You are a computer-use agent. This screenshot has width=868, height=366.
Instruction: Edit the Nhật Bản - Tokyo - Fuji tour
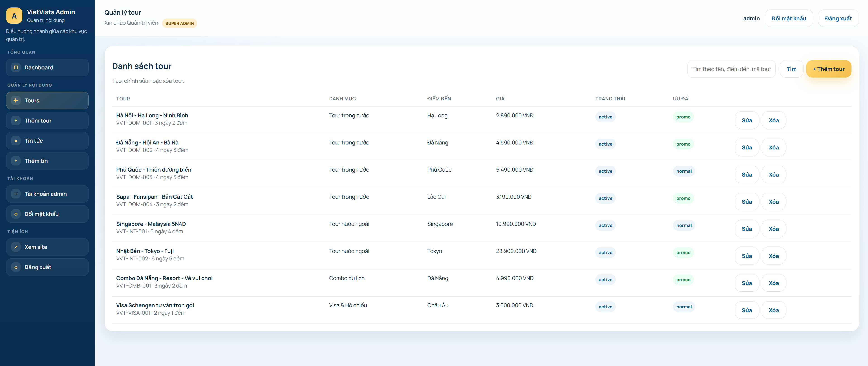747,256
